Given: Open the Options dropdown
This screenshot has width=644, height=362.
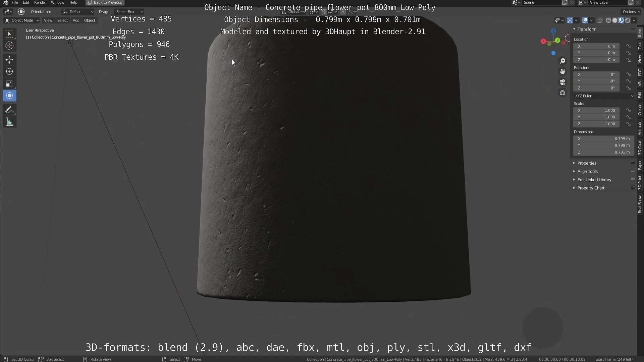Looking at the screenshot, I should [x=631, y=12].
